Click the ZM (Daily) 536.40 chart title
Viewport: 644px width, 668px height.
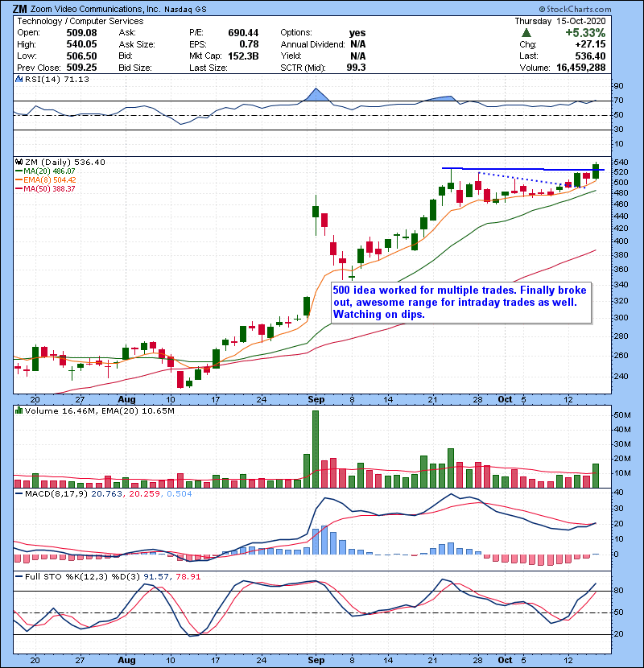tap(64, 162)
